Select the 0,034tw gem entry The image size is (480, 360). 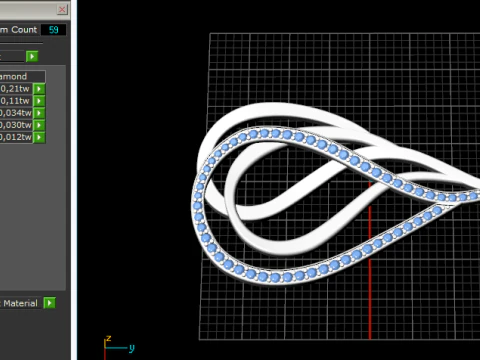tap(16, 113)
